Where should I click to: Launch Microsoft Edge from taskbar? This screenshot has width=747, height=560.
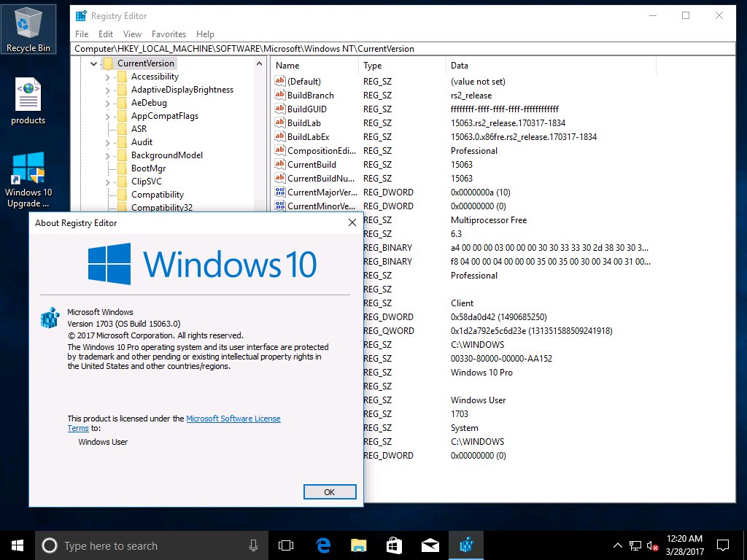[323, 545]
